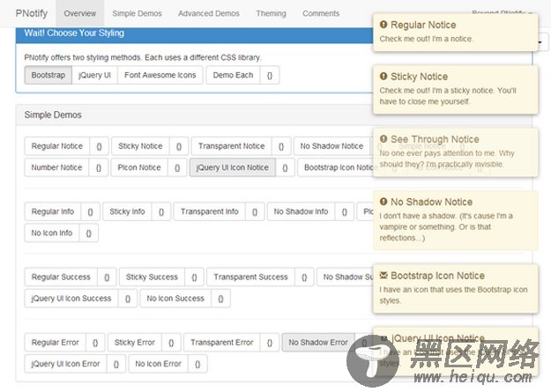551x392 pixels.
Task: Choose the Font Awesome Icons styling
Action: (x=160, y=75)
